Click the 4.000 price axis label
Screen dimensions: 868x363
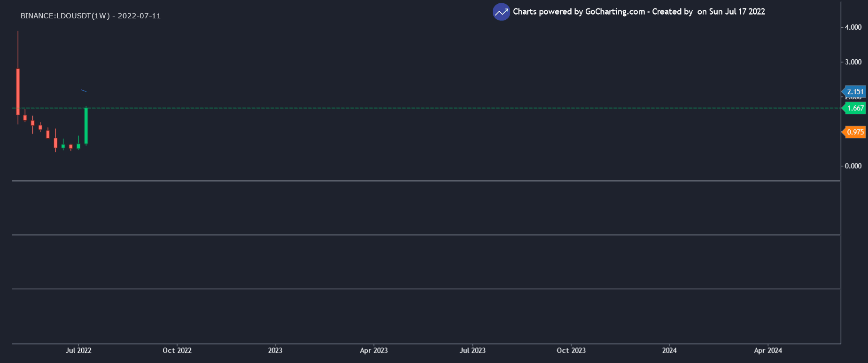(x=853, y=27)
